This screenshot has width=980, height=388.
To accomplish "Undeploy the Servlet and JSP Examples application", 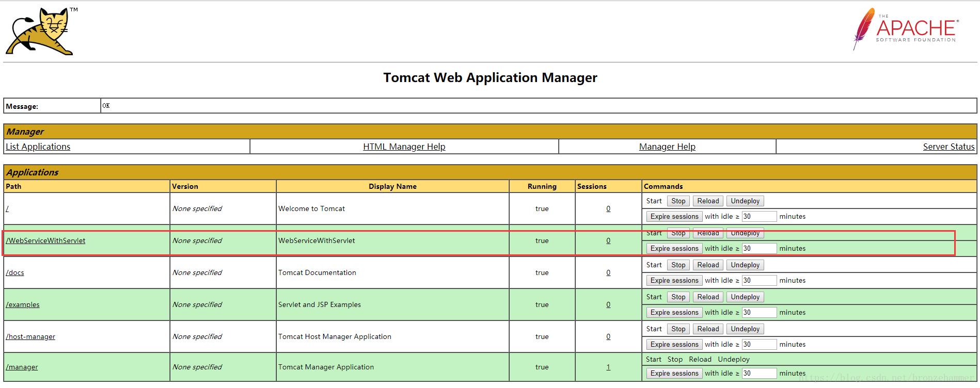I will (745, 297).
